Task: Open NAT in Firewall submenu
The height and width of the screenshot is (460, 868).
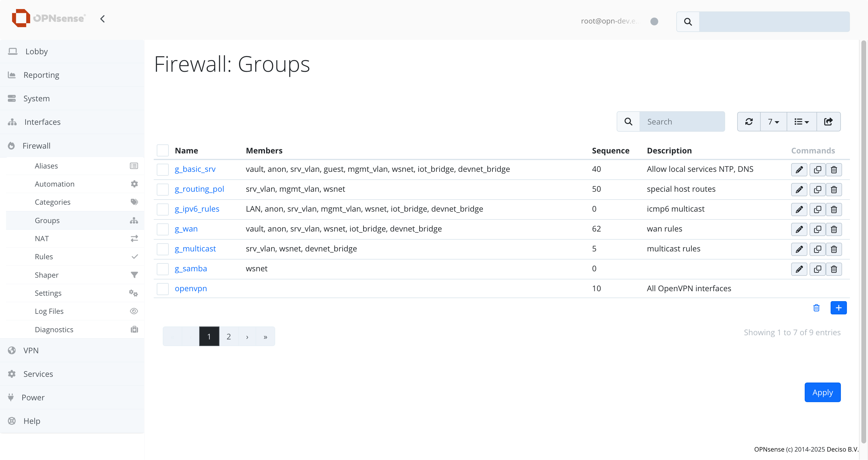Action: [42, 239]
